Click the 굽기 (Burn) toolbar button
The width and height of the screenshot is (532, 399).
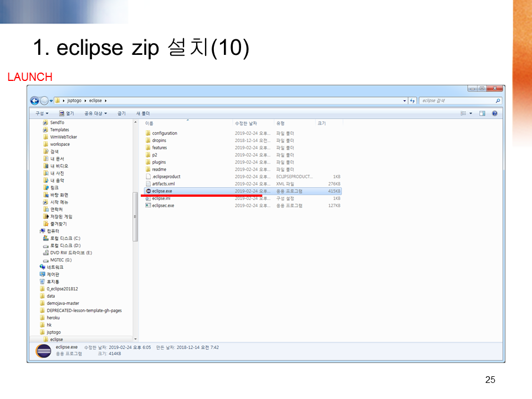click(x=121, y=113)
